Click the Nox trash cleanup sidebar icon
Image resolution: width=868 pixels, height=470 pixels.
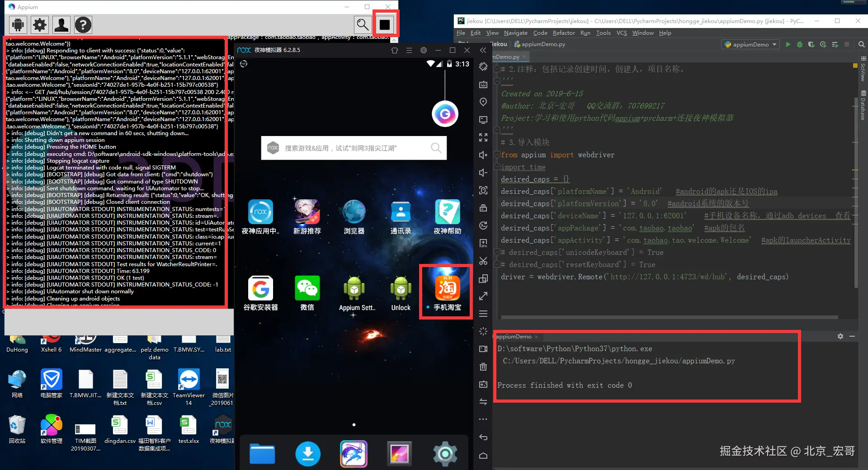tap(483, 367)
